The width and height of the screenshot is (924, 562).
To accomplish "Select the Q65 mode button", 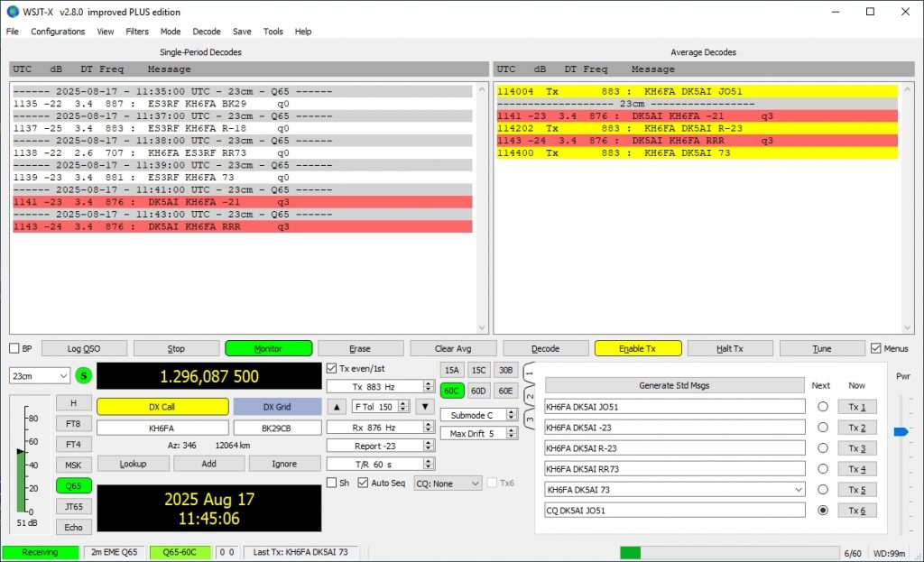I will coord(73,485).
